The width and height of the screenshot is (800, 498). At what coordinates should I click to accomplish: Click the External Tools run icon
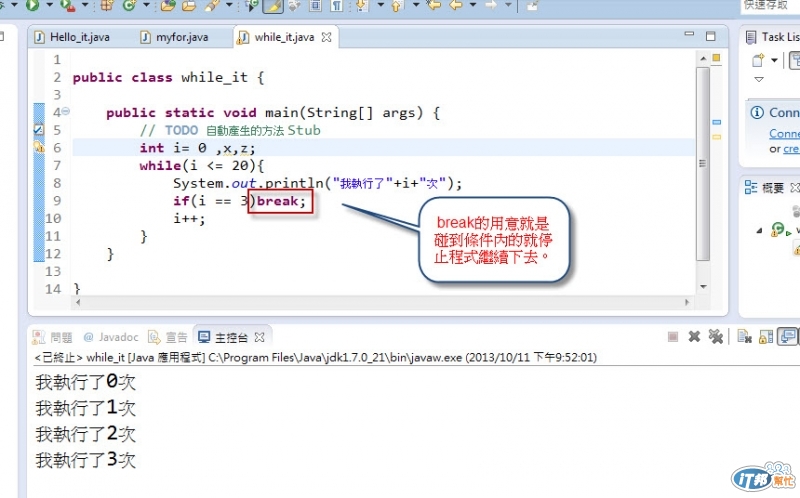pyautogui.click(x=67, y=5)
